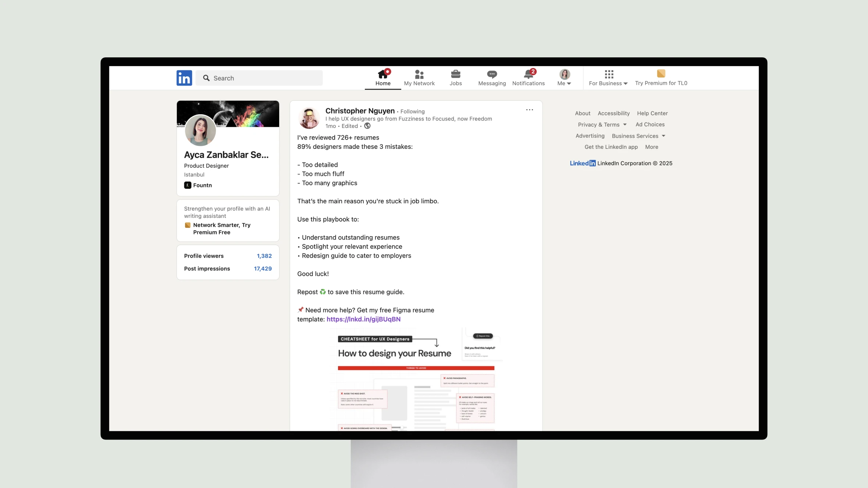Expand the Me dropdown menu
Viewport: 868px width, 488px height.
click(x=565, y=78)
